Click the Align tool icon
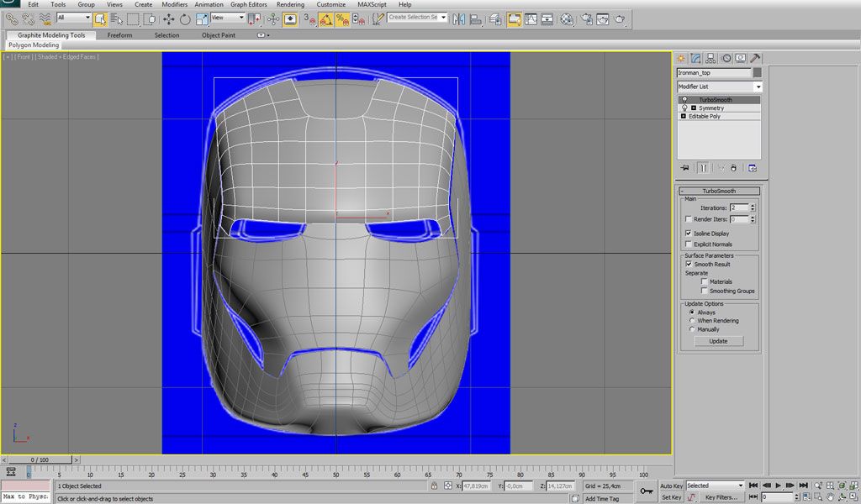The image size is (861, 504). (x=476, y=19)
